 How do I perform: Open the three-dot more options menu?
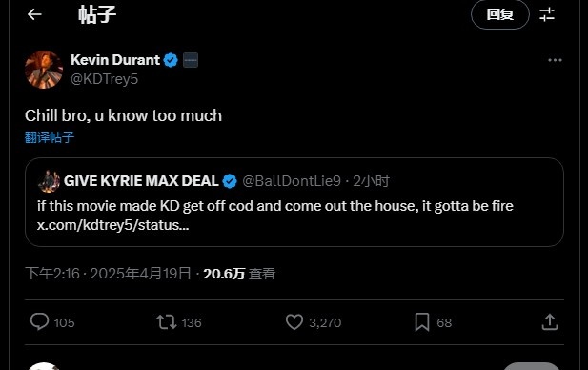coord(555,60)
